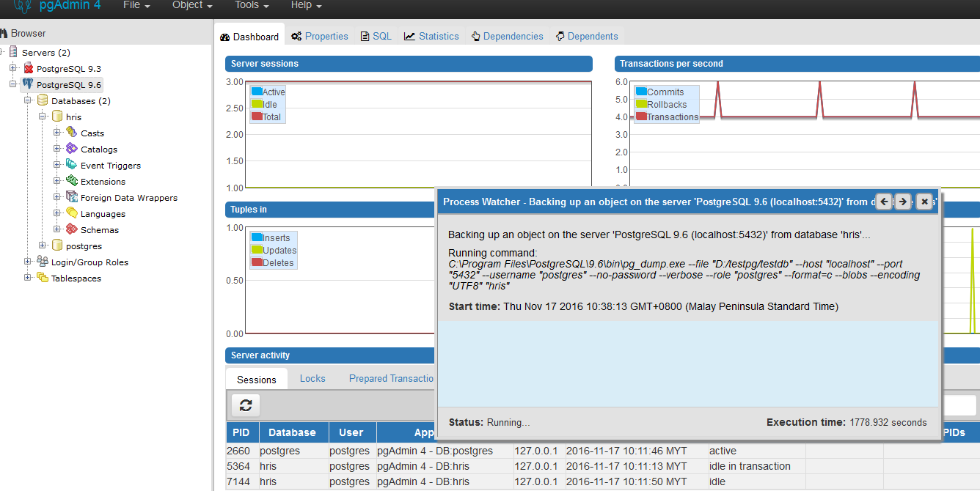Click the Server sessions chart area

click(x=418, y=135)
